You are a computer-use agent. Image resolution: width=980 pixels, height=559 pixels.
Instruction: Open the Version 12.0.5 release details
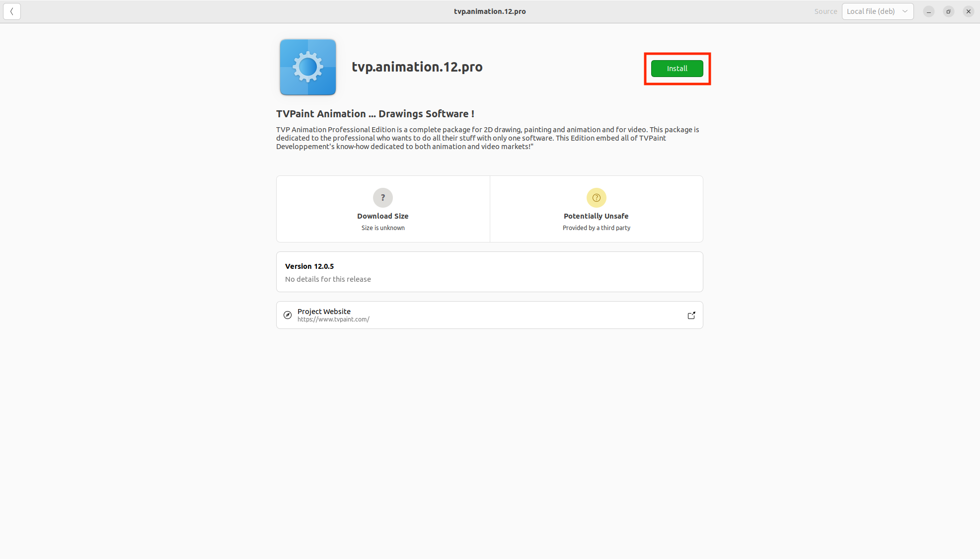pos(490,272)
